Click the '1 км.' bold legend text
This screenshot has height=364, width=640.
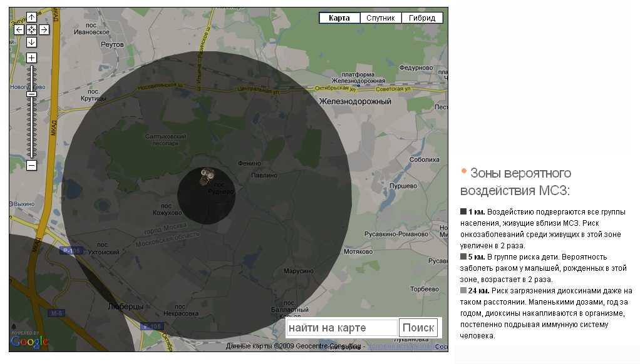[x=477, y=212]
